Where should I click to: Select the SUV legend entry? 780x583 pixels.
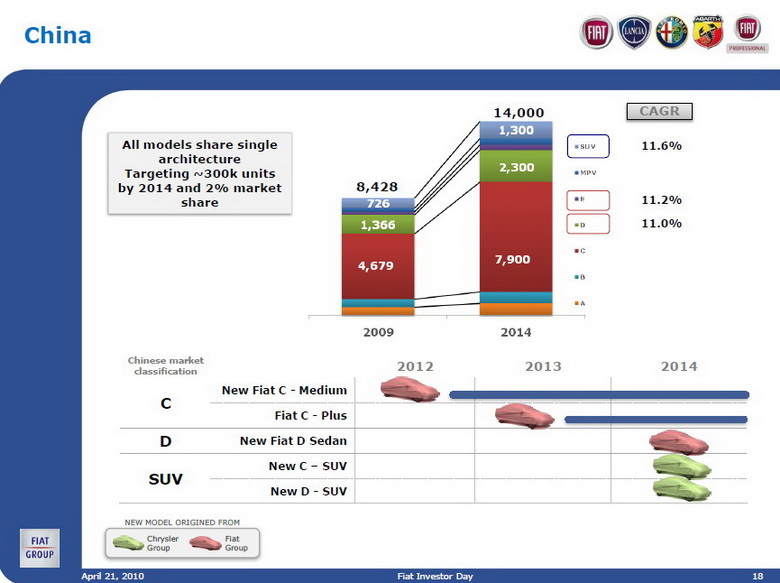pyautogui.click(x=588, y=146)
